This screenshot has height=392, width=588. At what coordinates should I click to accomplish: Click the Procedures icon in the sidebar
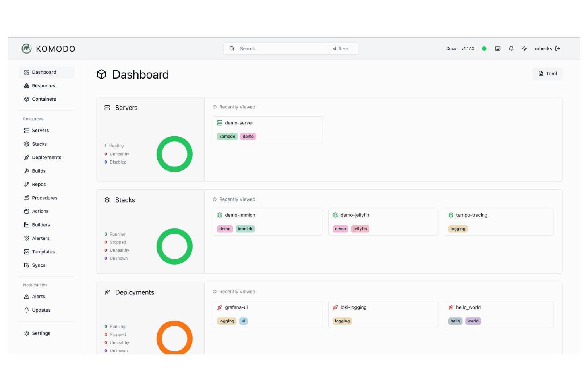point(27,198)
